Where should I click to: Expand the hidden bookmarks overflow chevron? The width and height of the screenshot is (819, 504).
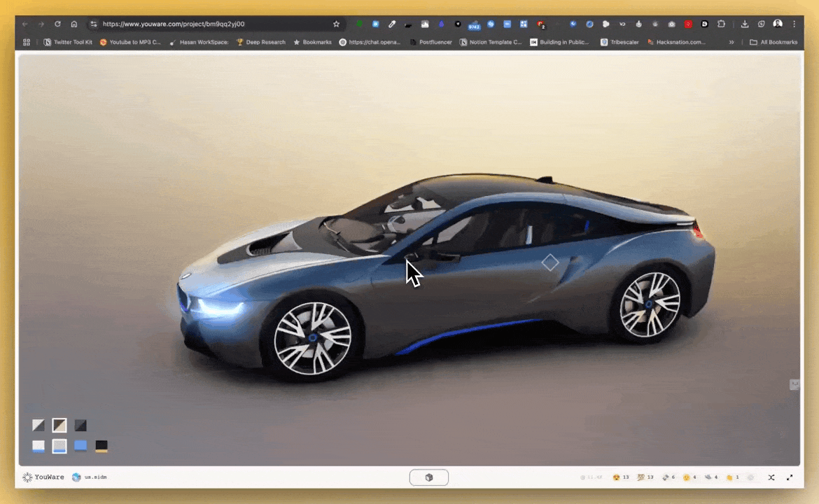[731, 42]
